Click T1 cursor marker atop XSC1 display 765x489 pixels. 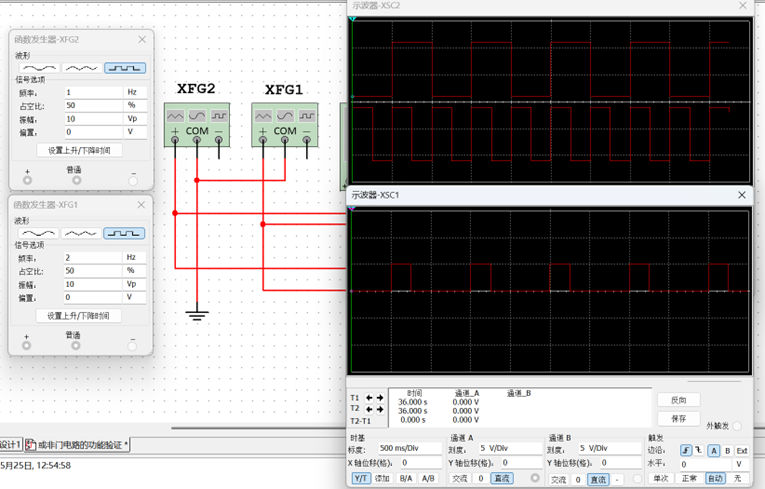(x=351, y=209)
